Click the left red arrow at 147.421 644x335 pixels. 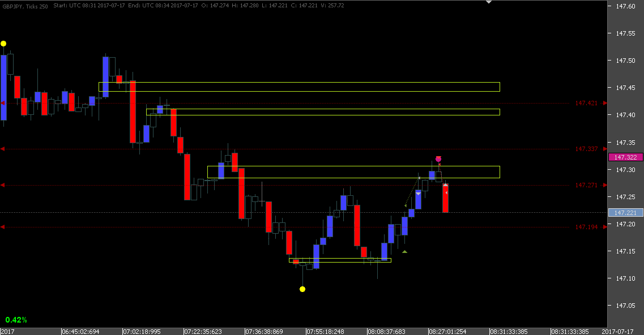point(3,103)
